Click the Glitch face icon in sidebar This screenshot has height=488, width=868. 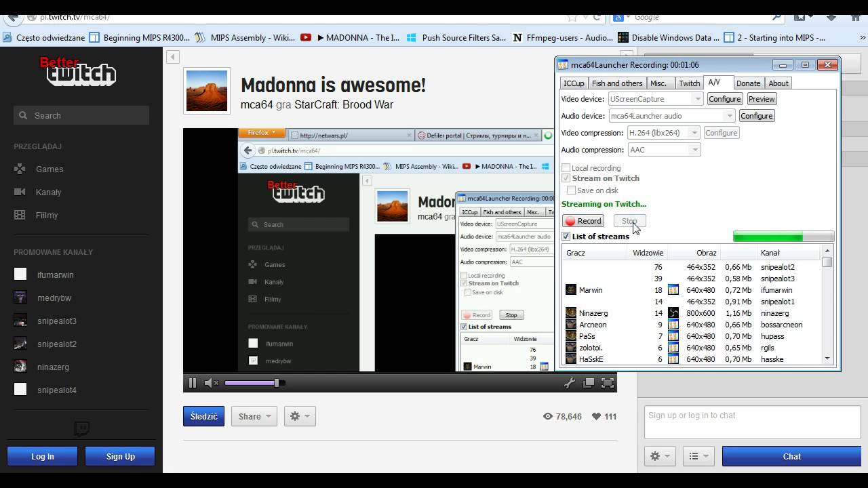pyautogui.click(x=81, y=428)
